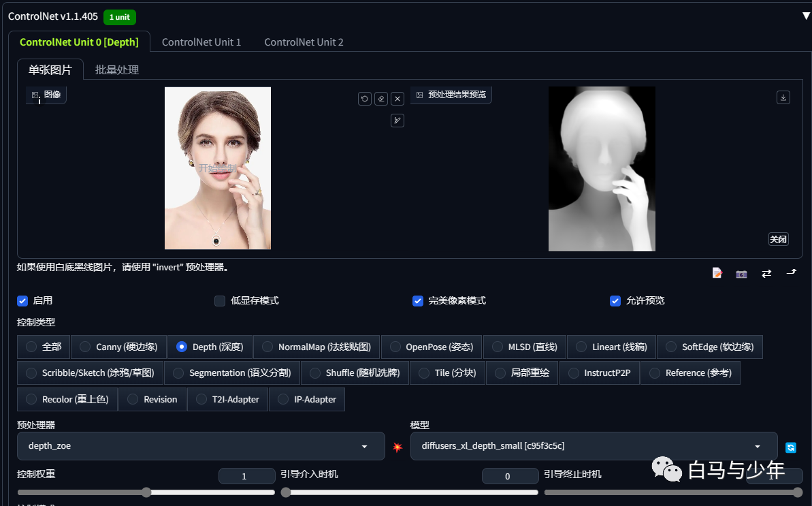Click the swap arrows mirror webcam icon
Viewport: 812px width, 506px height.
[766, 274]
